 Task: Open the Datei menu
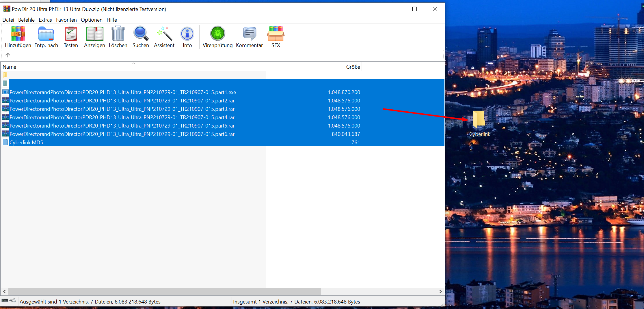(x=8, y=20)
